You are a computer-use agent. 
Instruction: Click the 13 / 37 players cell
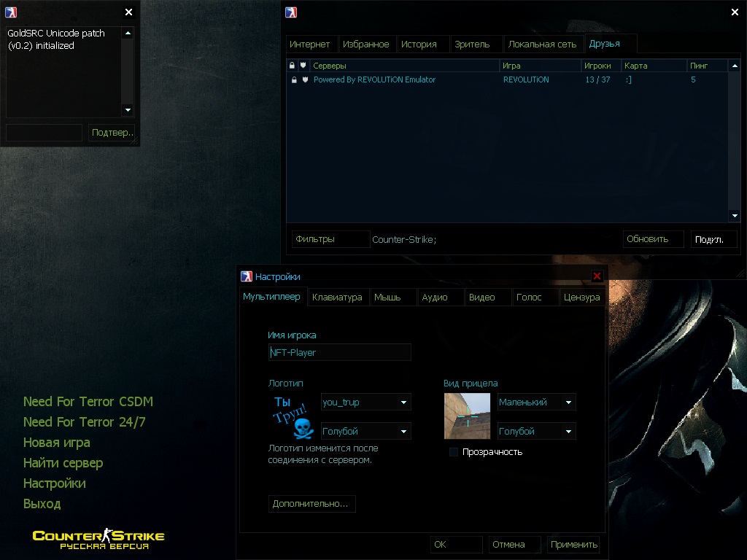click(598, 80)
